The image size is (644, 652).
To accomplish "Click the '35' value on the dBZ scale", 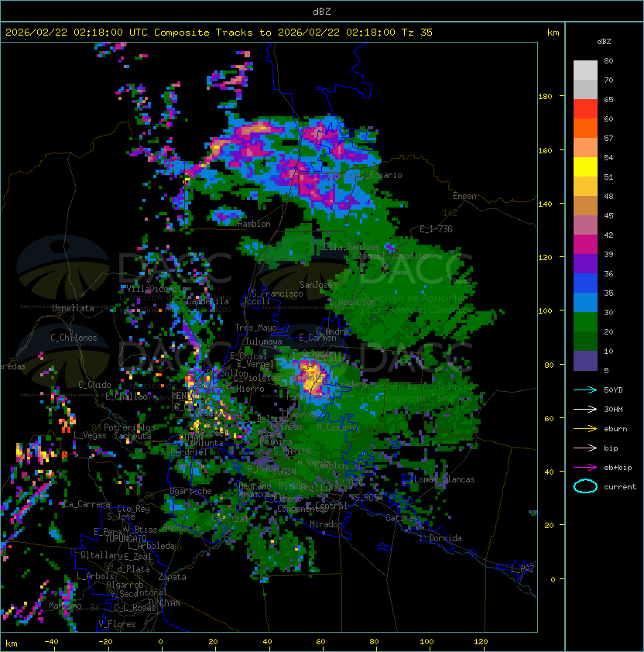I will tap(608, 293).
